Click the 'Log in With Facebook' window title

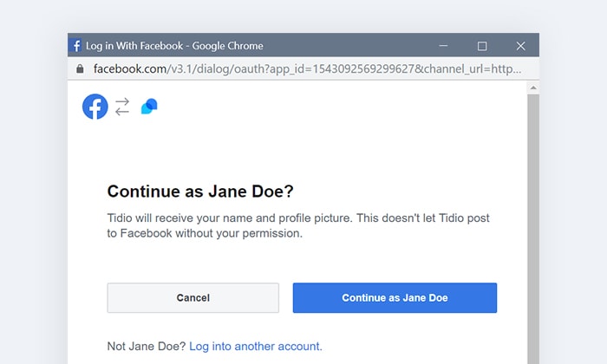[134, 46]
